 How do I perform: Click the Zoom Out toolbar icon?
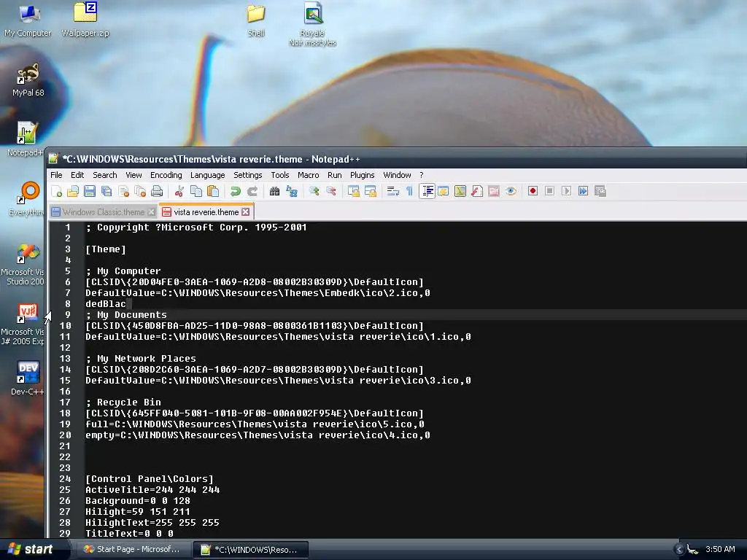pos(330,192)
